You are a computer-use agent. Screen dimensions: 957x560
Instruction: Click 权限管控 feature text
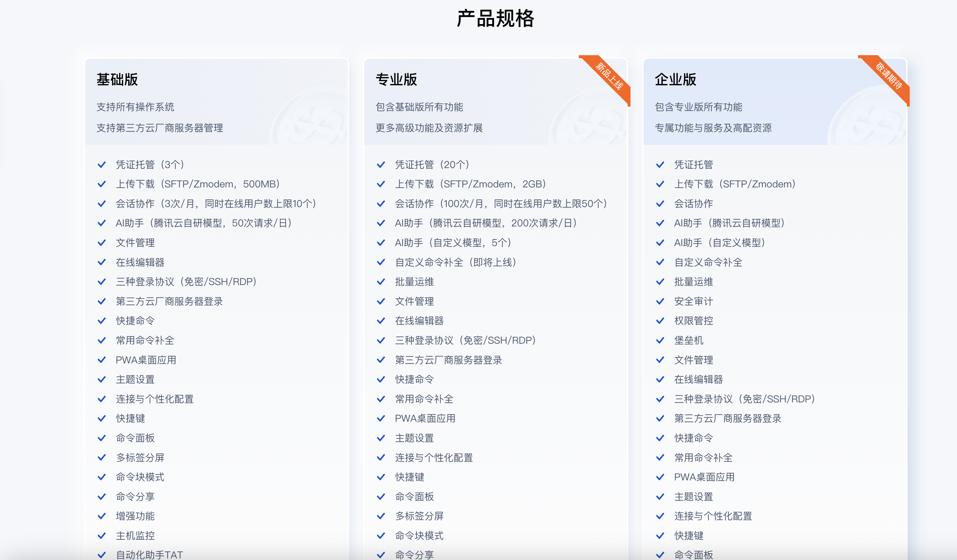pos(693,321)
